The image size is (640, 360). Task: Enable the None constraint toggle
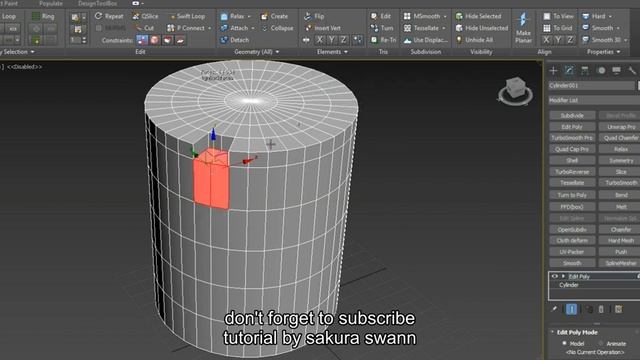pyautogui.click(x=142, y=40)
